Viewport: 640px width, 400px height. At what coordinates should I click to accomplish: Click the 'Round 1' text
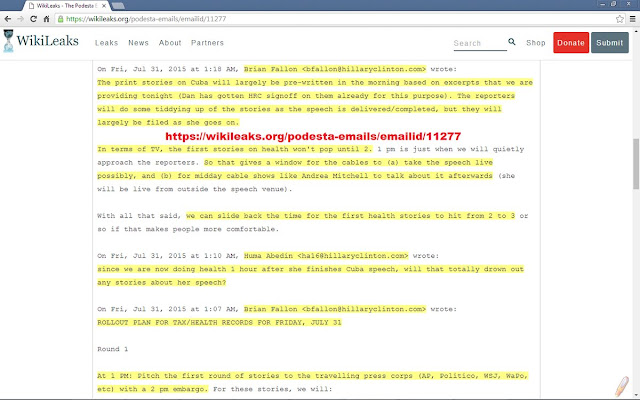[x=113, y=349]
